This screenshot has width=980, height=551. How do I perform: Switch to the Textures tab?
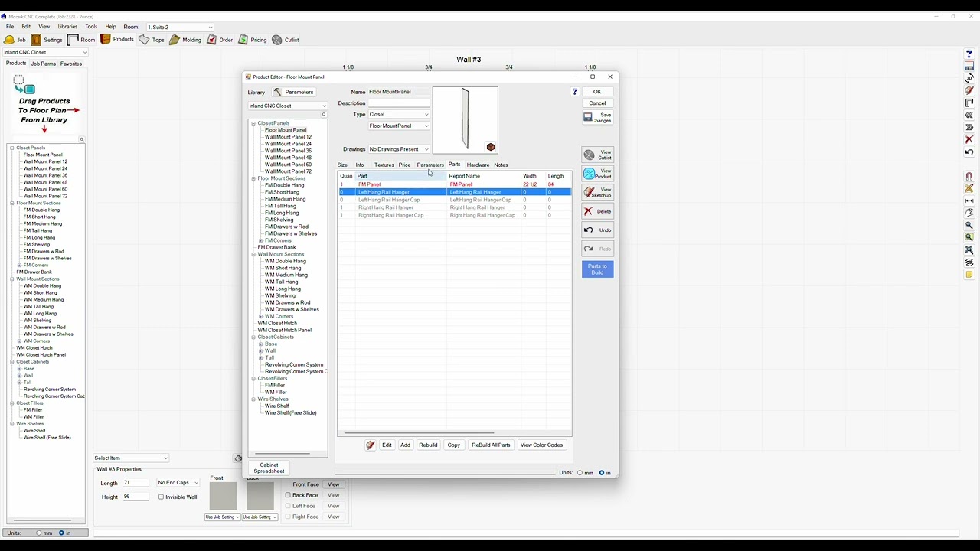(x=384, y=165)
